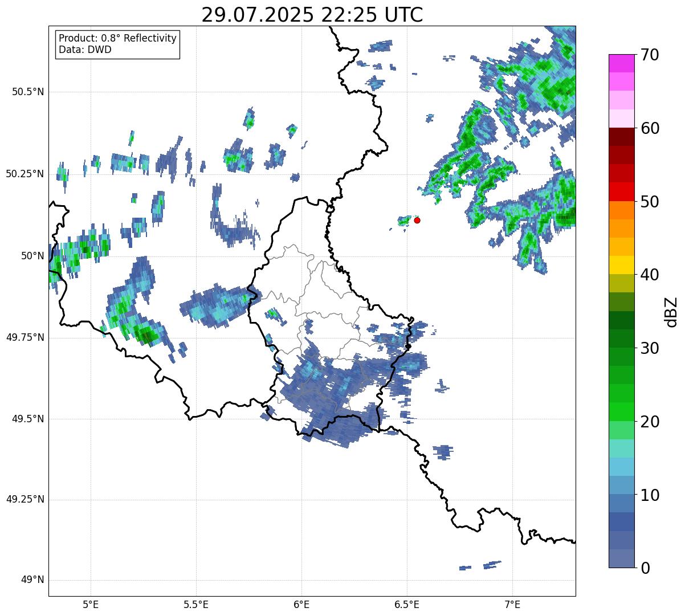
Task: Click the 49°N latitude label
Action: point(32,580)
